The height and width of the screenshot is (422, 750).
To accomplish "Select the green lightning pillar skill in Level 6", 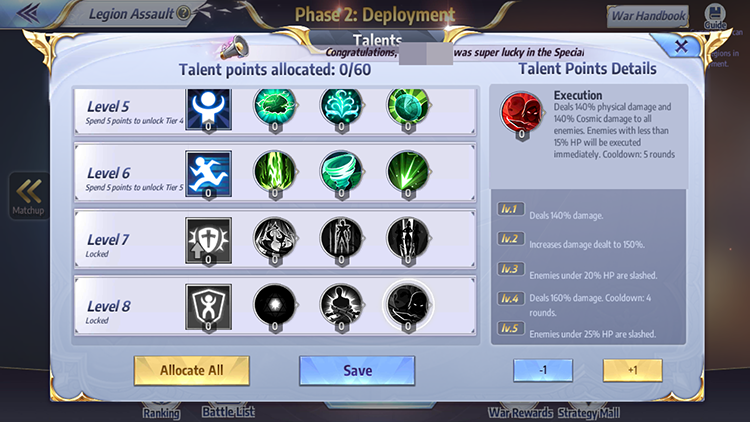I will (x=275, y=171).
